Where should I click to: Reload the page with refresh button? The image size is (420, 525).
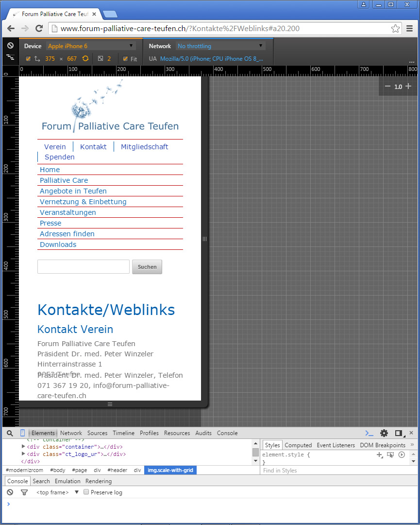point(39,29)
